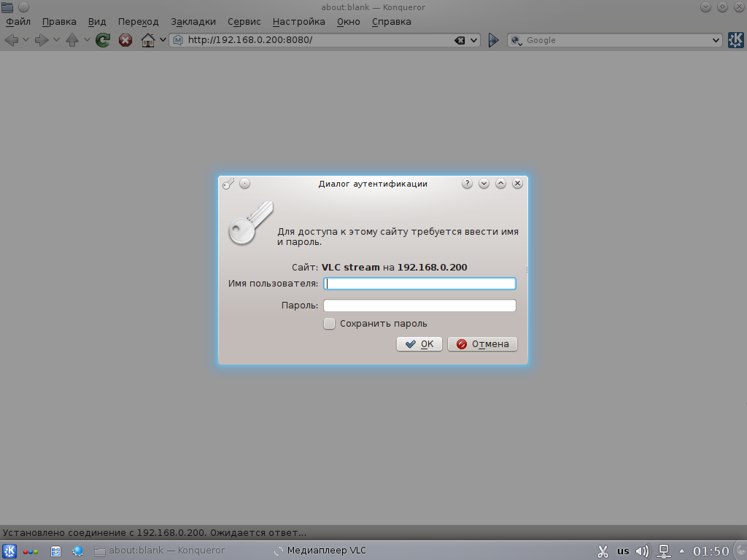The height and width of the screenshot is (560, 747).
Task: Open the Klipper scissors clipboard tray icon
Action: (x=603, y=551)
